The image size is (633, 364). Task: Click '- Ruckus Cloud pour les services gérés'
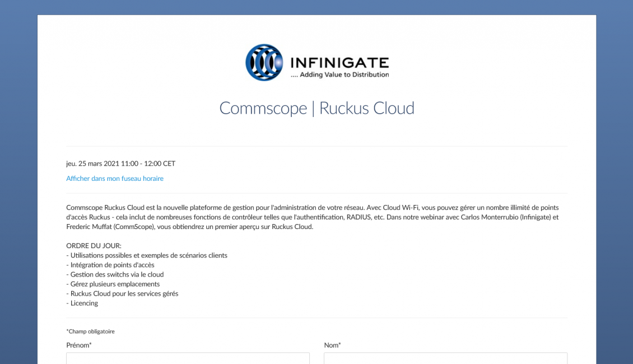(x=122, y=294)
